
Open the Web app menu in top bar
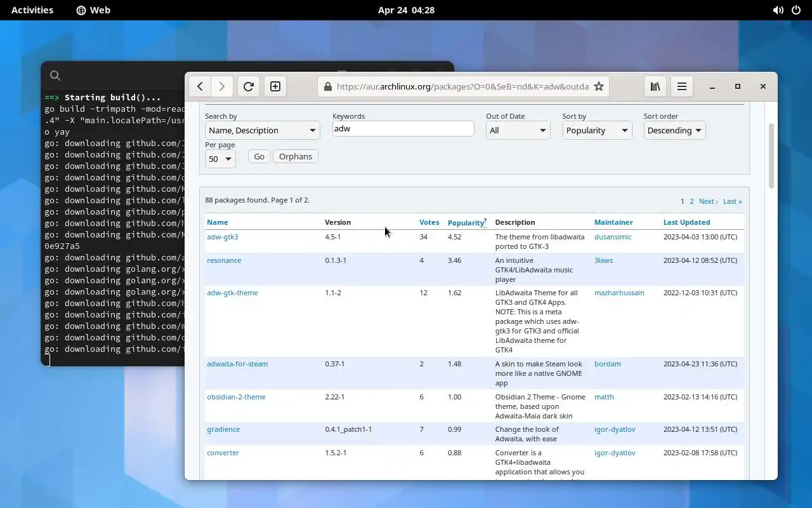[93, 10]
